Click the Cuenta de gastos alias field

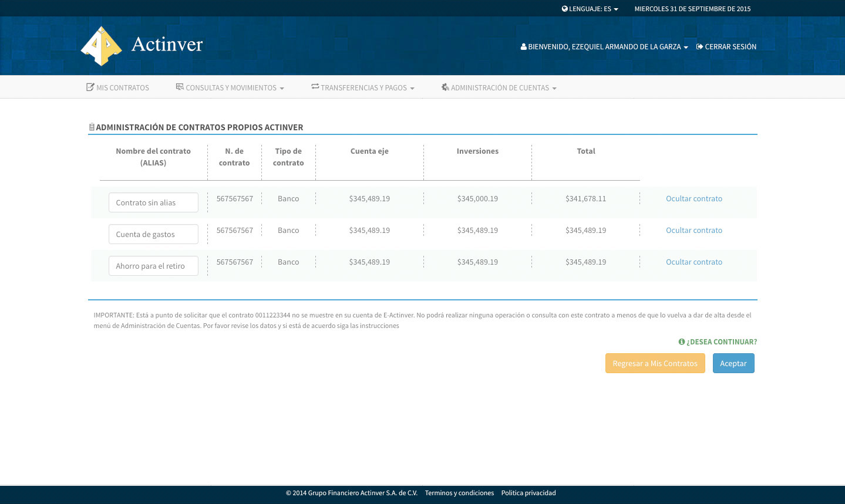pos(153,234)
